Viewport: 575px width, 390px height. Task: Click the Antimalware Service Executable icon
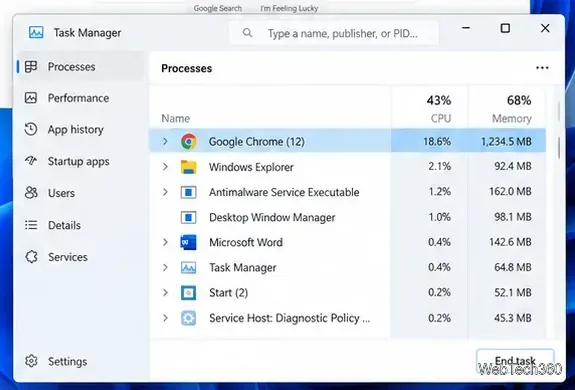[188, 192]
